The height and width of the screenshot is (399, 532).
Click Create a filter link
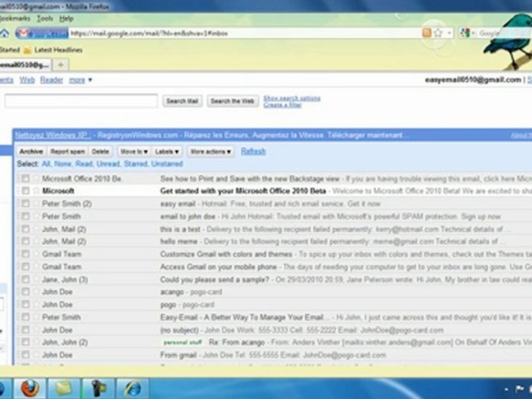coord(282,105)
